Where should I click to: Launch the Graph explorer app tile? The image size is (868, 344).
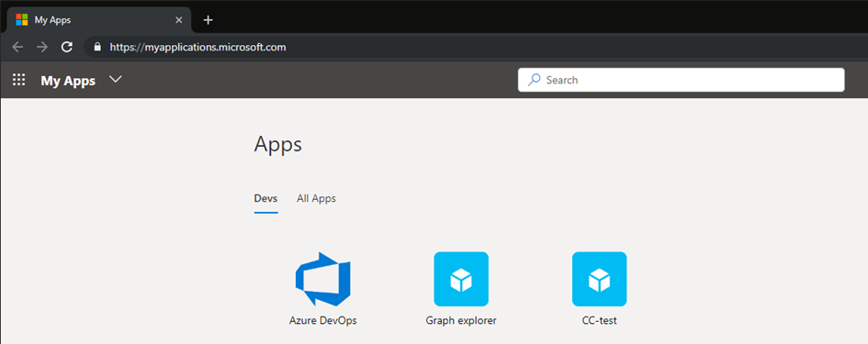pyautogui.click(x=461, y=279)
